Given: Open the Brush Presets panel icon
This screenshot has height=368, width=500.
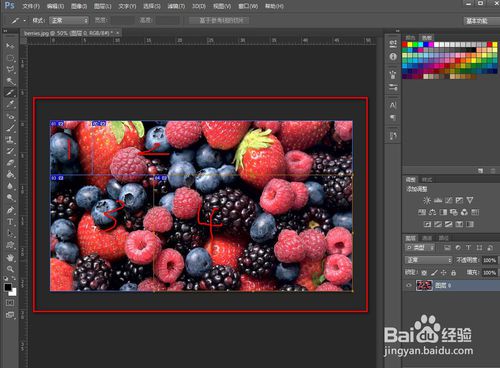Looking at the screenshot, I should (x=393, y=87).
